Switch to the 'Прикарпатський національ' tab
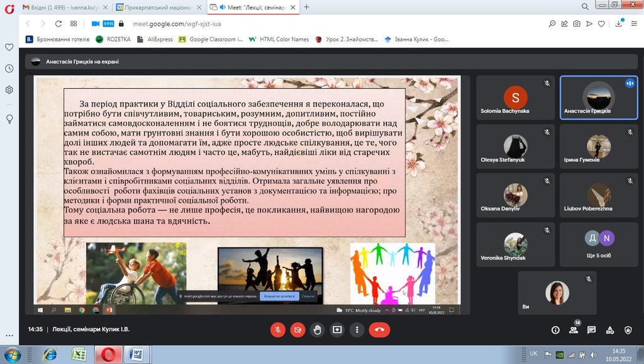The width and height of the screenshot is (644, 364). (x=158, y=7)
